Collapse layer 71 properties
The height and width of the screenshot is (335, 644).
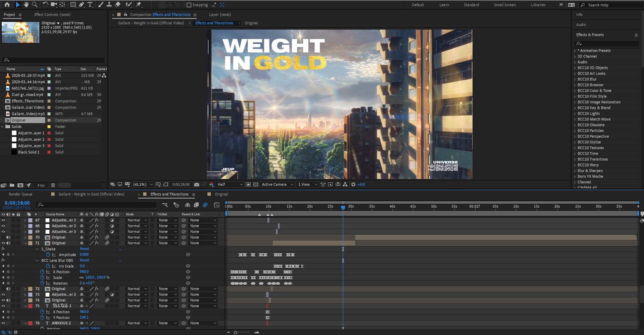click(x=25, y=243)
